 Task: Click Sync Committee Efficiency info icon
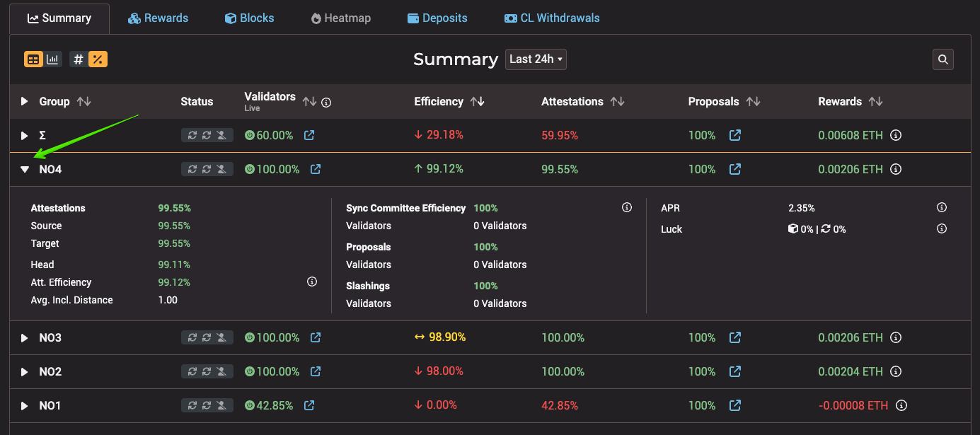(627, 207)
